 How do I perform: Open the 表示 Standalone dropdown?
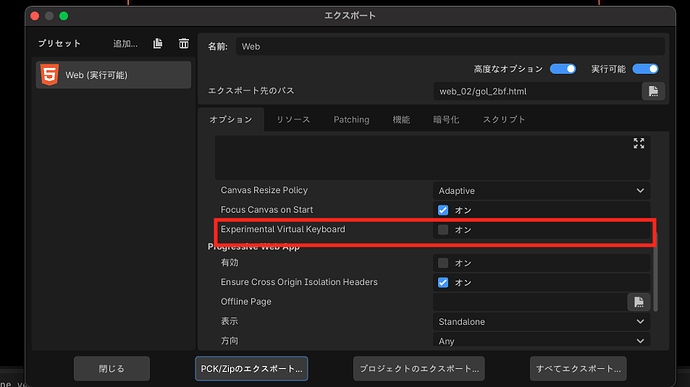pyautogui.click(x=541, y=322)
